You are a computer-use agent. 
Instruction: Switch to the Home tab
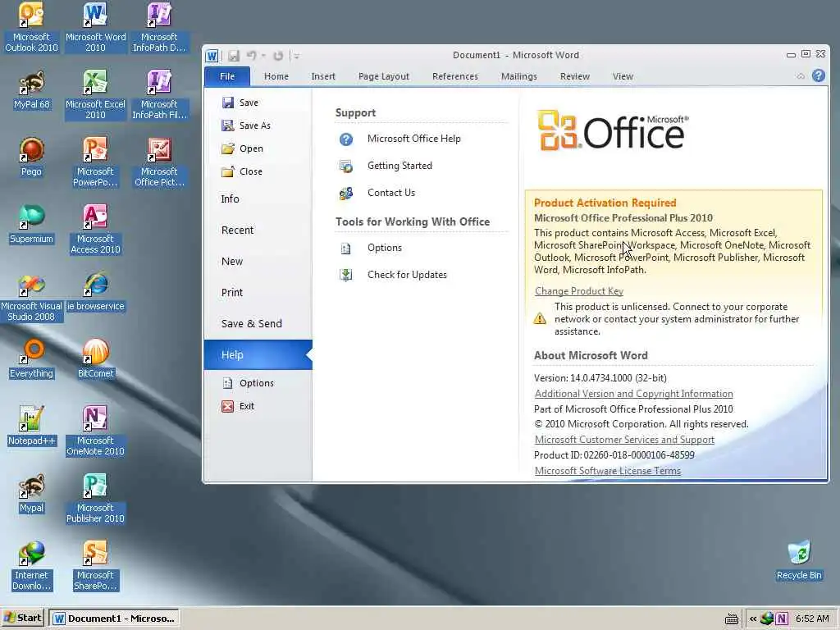click(x=276, y=76)
